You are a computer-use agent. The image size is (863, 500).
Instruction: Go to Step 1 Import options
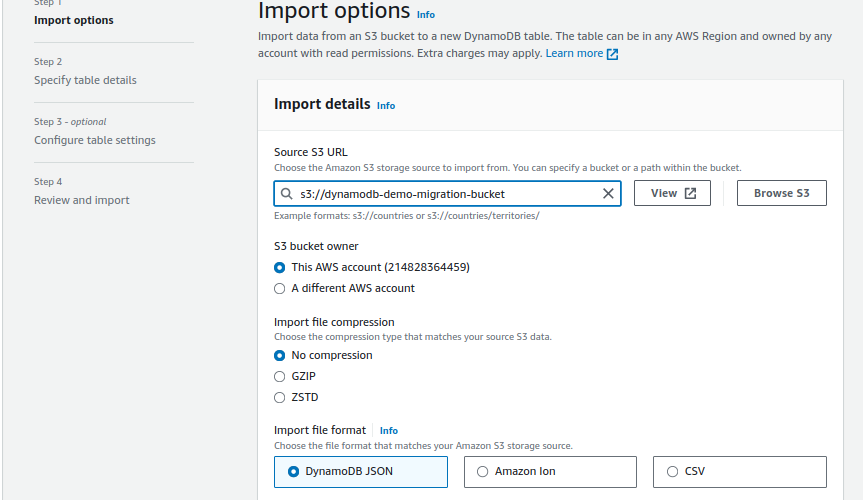74,20
